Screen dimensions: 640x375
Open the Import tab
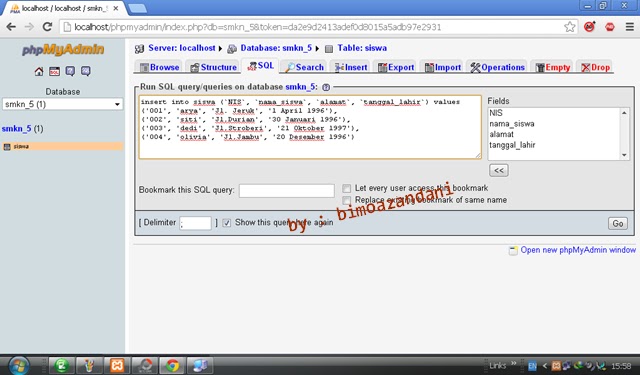443,67
